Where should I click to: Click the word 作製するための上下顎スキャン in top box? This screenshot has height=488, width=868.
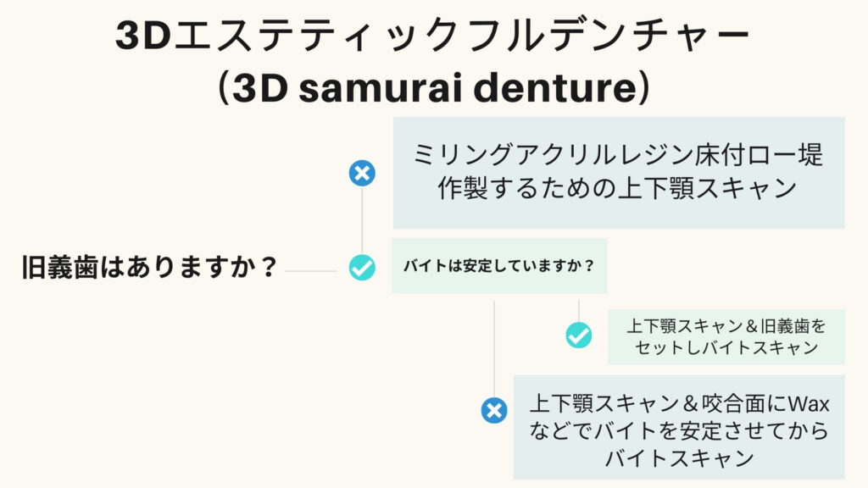click(617, 188)
